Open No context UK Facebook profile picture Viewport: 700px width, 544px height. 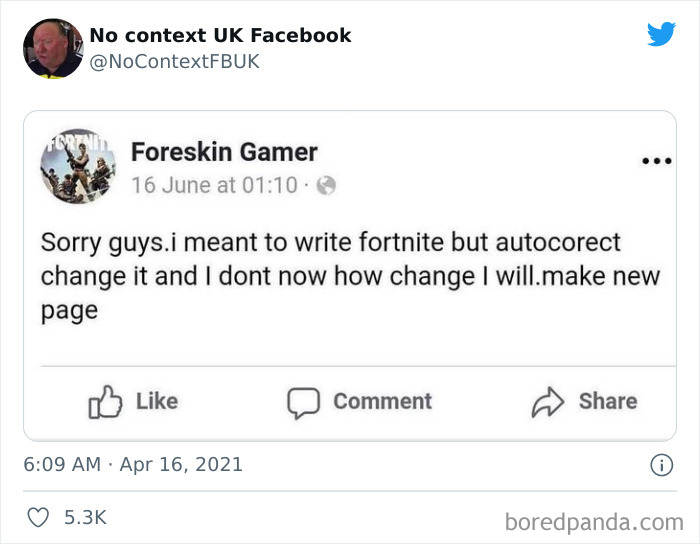[52, 48]
